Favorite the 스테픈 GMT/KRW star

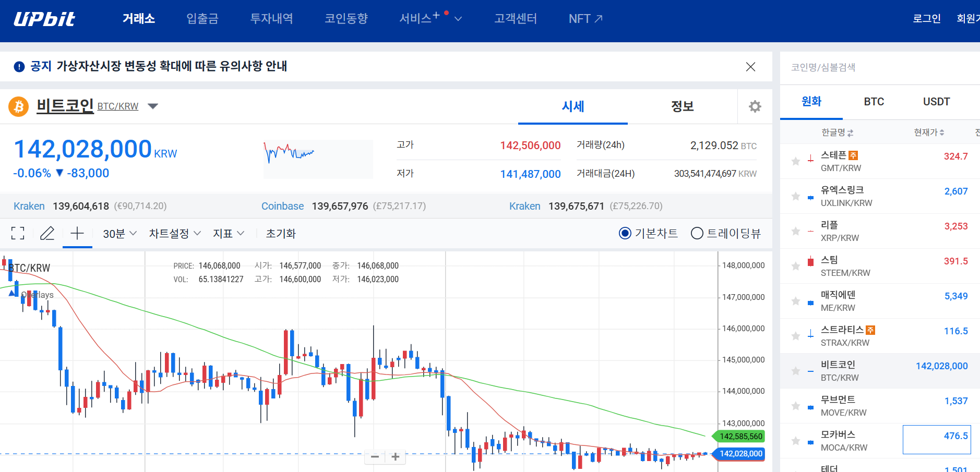[x=796, y=161]
